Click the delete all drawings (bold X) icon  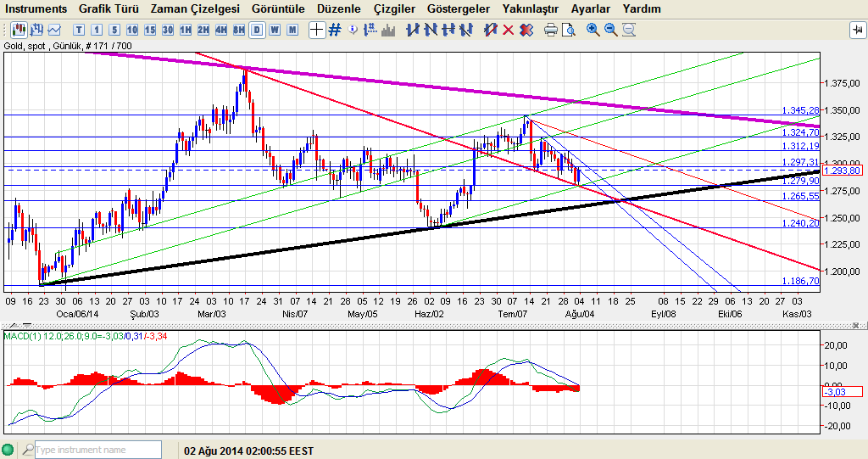(526, 30)
